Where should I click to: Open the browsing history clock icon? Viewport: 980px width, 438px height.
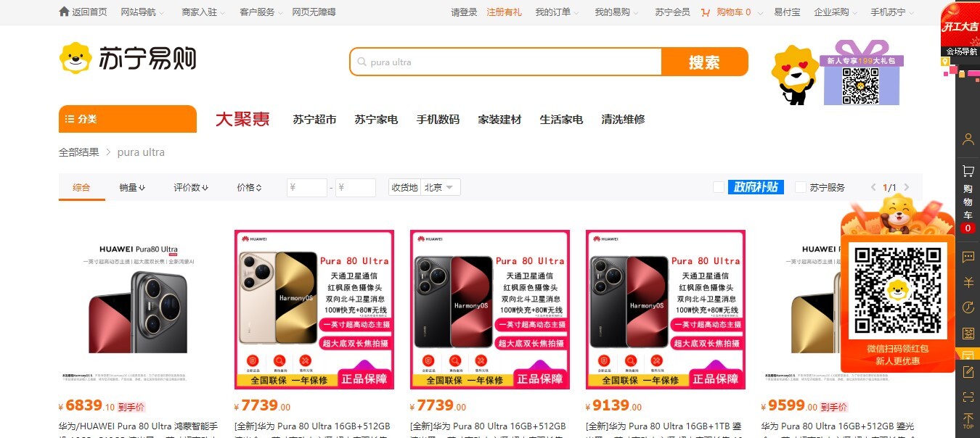coord(968,307)
